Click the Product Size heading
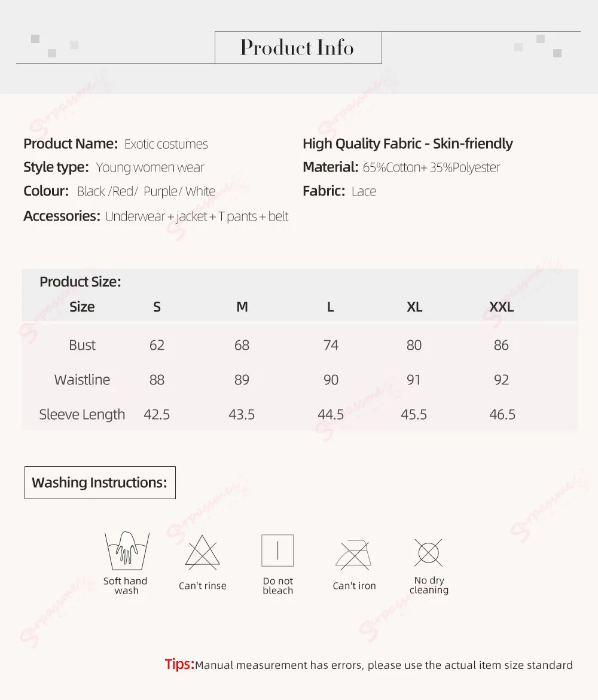Screen dimensions: 598x700 click(80, 282)
